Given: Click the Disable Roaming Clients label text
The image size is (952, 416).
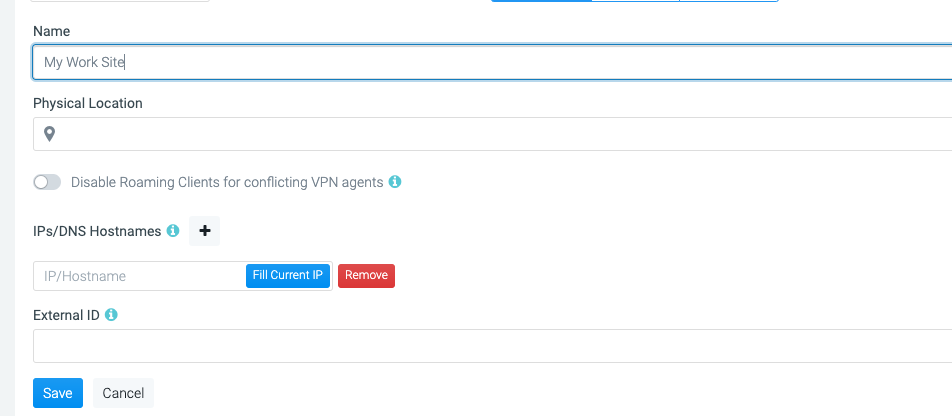Looking at the screenshot, I should click(x=227, y=182).
